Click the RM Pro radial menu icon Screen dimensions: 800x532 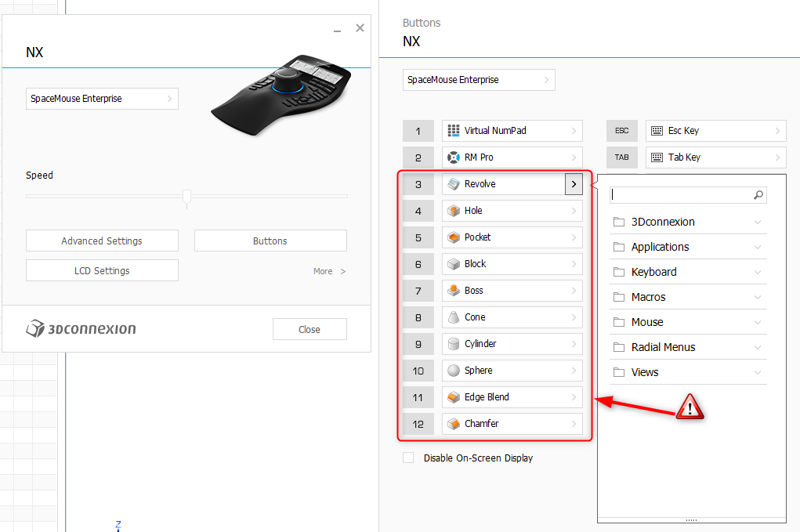point(453,157)
